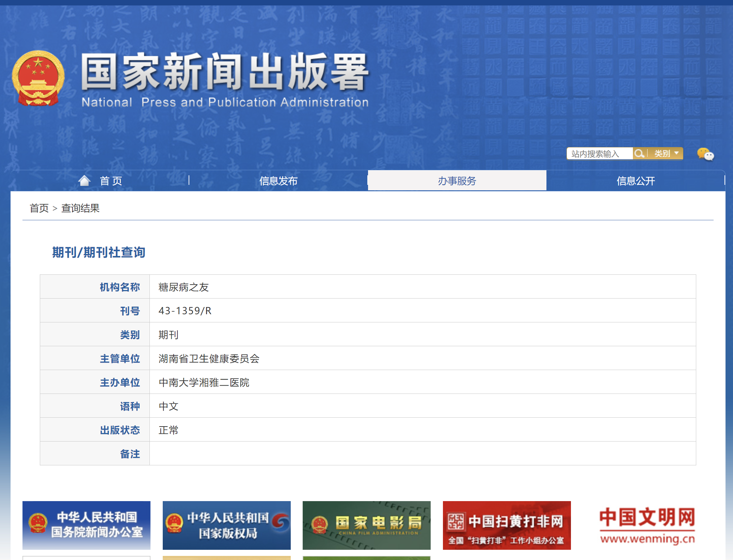733x560 pixels.
Task: Click the search magnifier icon
Action: pyautogui.click(x=639, y=154)
